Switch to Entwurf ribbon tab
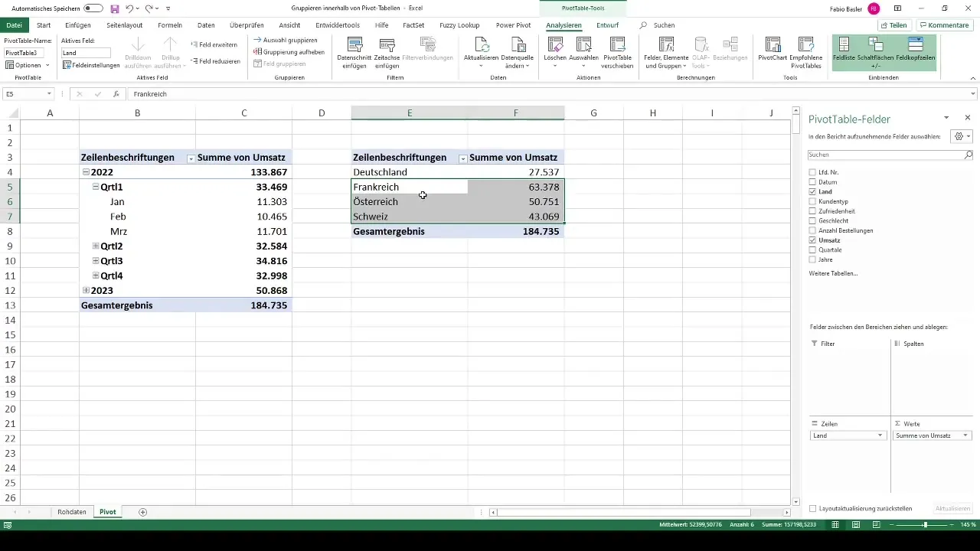The height and width of the screenshot is (551, 980). tap(607, 25)
